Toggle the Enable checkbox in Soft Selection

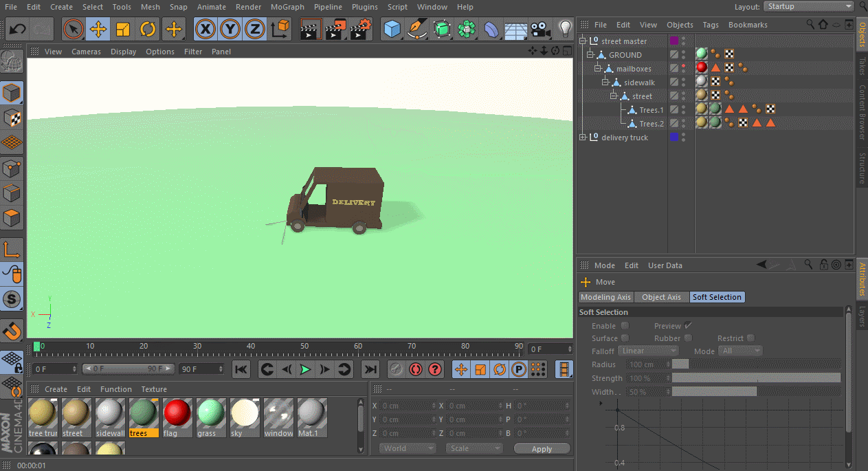625,326
